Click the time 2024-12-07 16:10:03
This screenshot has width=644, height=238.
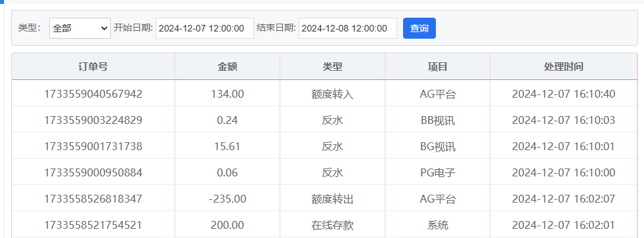click(x=563, y=120)
